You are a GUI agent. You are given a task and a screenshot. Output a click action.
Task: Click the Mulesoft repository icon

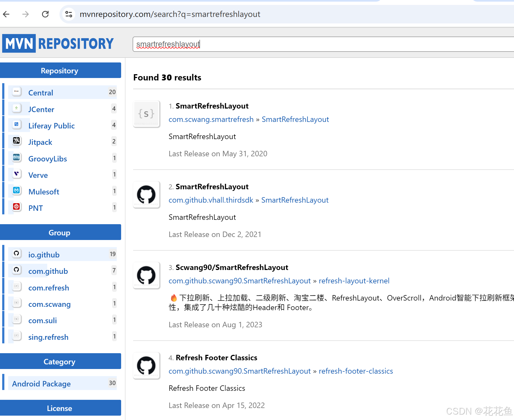(17, 190)
